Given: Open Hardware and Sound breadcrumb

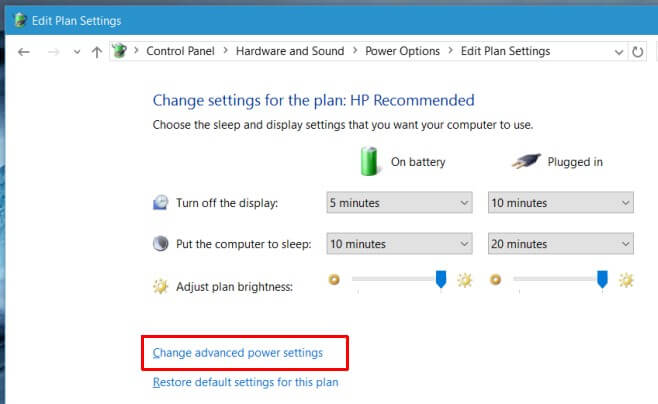Looking at the screenshot, I should coord(290,51).
